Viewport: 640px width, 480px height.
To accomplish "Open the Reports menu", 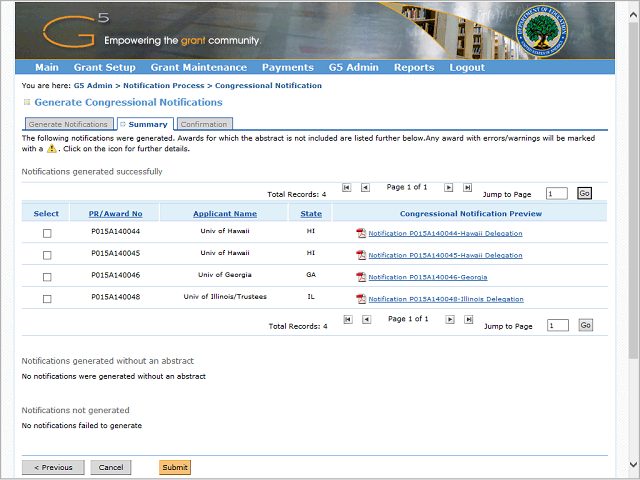I will point(414,67).
